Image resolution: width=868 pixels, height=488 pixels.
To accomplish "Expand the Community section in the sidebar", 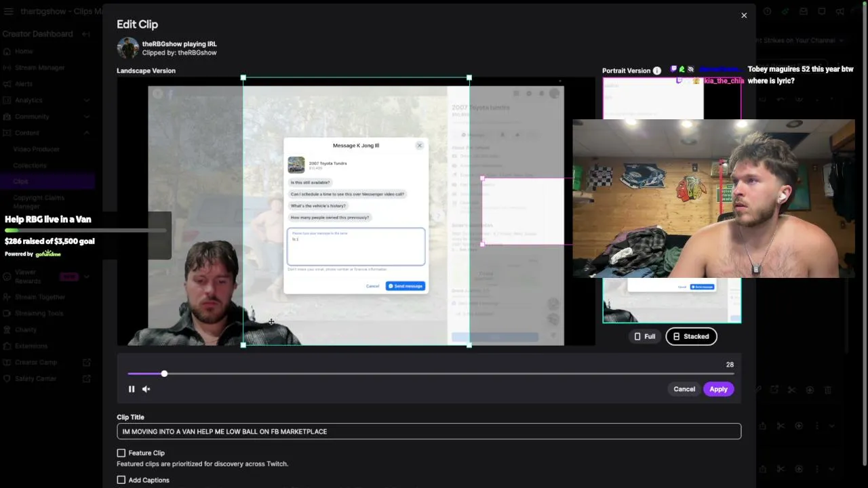I will (86, 117).
